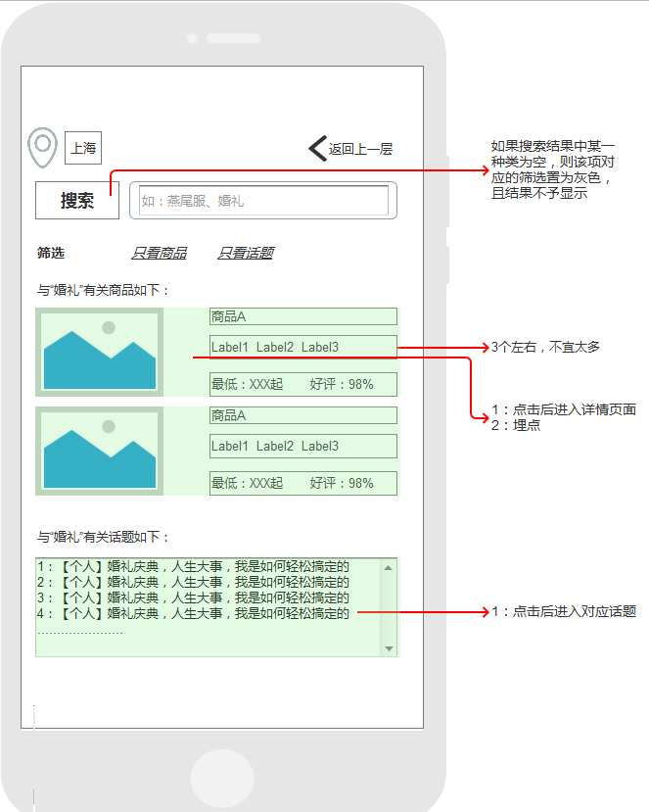The width and height of the screenshot is (649, 812).
Task: Click the first product's Label1 Label2 Label3 row
Action: [302, 347]
